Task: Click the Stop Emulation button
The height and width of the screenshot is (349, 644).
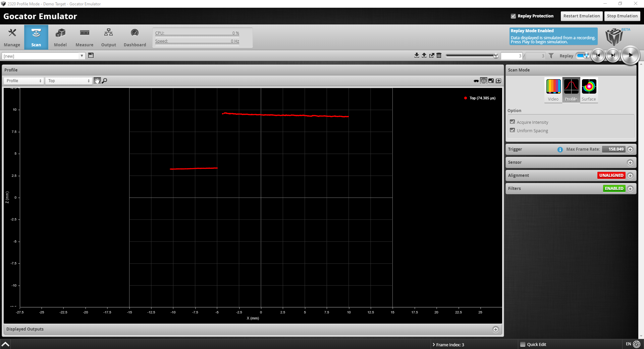Action: click(x=622, y=16)
